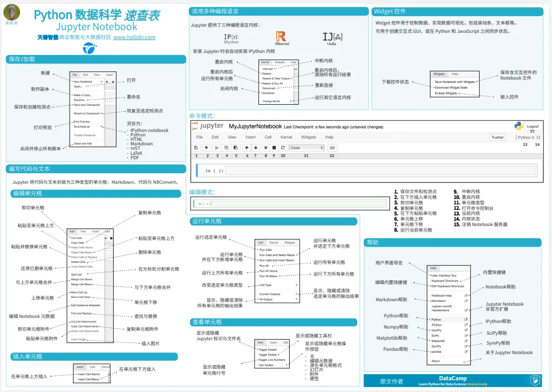552x392 pixels.
Task: Open Cell menu in the MyJupyterNotebook menu bar
Action: tap(268, 137)
